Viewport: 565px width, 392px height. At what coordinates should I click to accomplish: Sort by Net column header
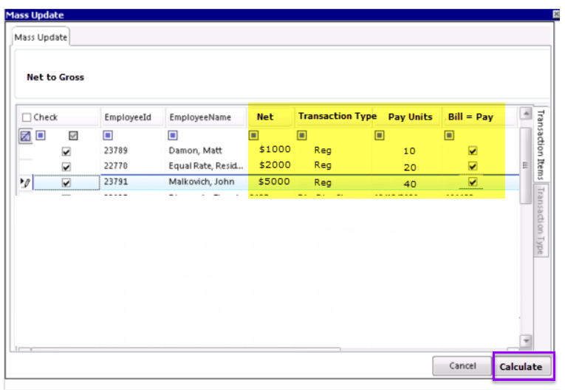click(x=271, y=117)
